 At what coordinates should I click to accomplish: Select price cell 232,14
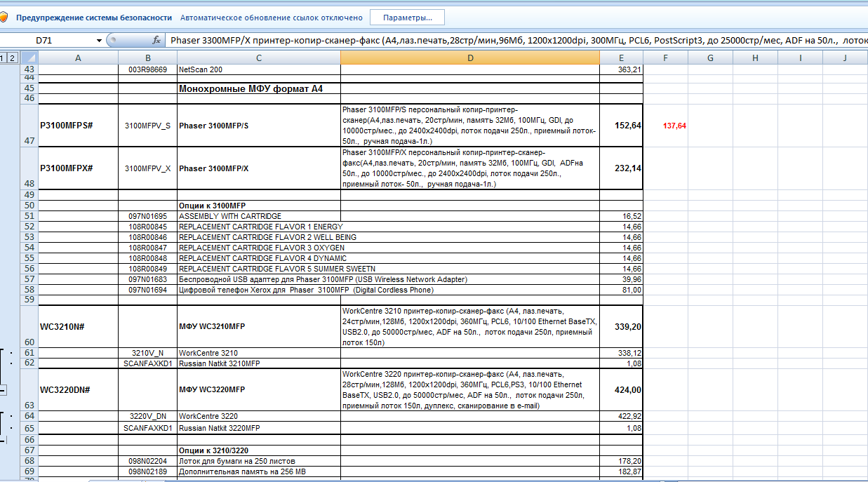[x=621, y=168]
